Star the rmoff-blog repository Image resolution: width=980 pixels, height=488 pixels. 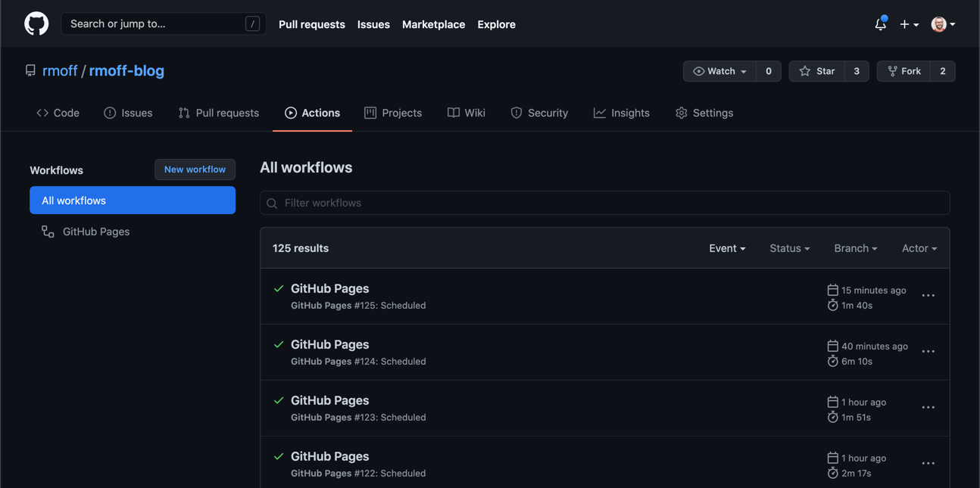pos(817,71)
